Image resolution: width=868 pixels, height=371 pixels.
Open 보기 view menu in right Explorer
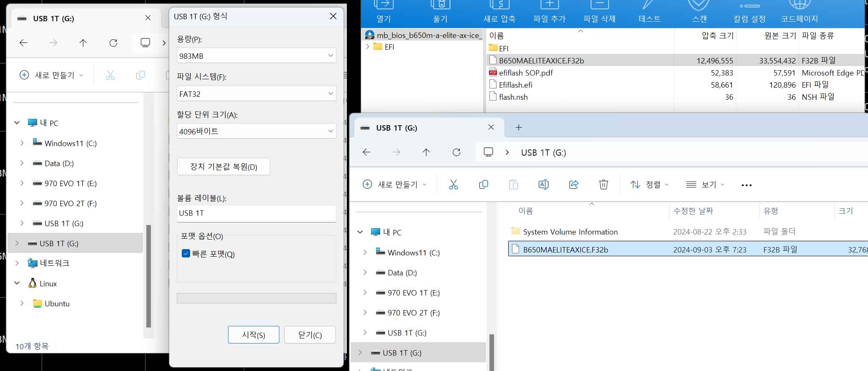[x=705, y=184]
